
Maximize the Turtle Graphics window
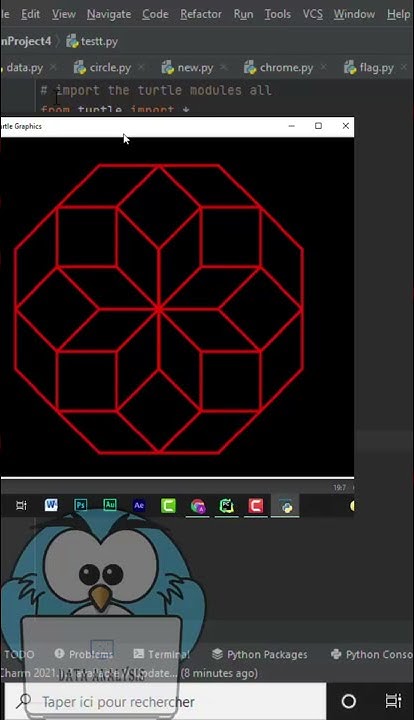tap(318, 126)
